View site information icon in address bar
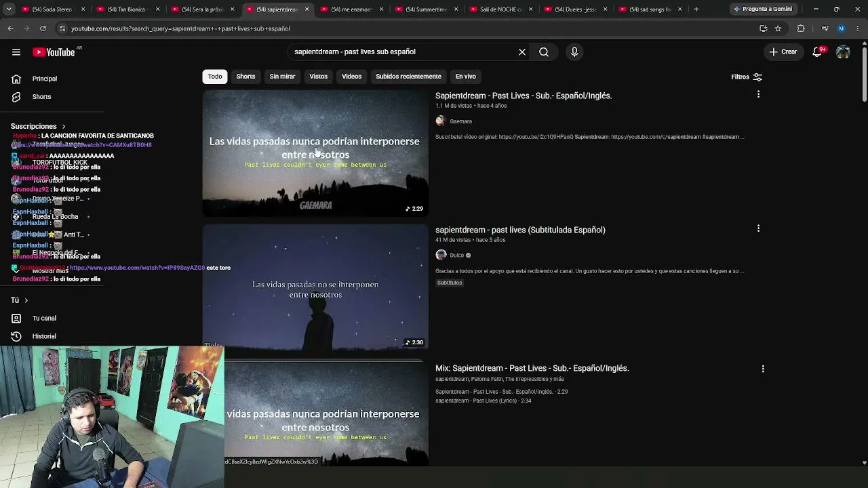Image resolution: width=868 pixels, height=488 pixels. pyautogui.click(x=62, y=28)
